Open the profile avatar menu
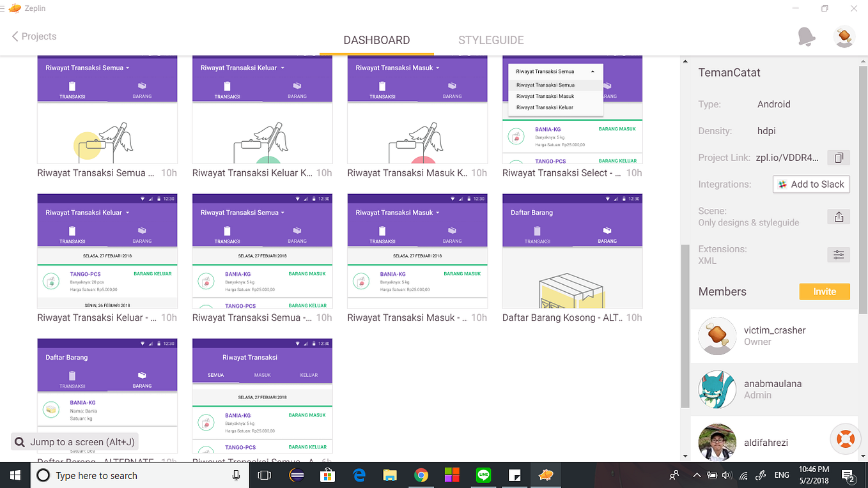868x488 pixels. pos(844,37)
